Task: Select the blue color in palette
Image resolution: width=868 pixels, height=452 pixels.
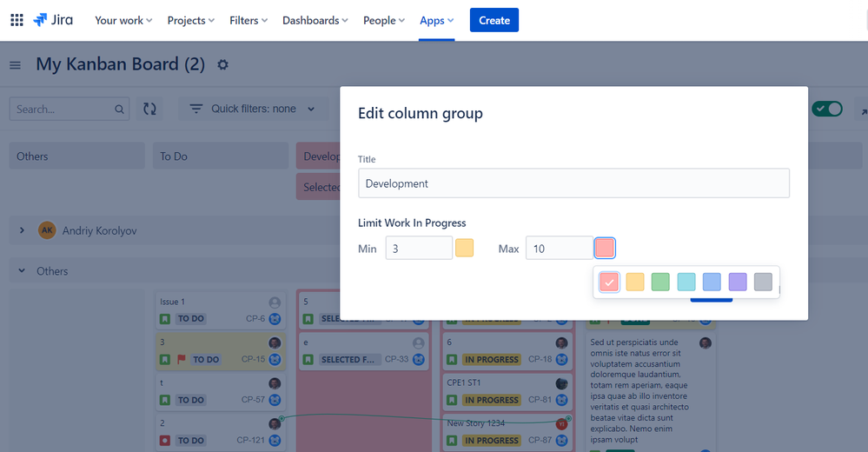Action: click(x=712, y=282)
